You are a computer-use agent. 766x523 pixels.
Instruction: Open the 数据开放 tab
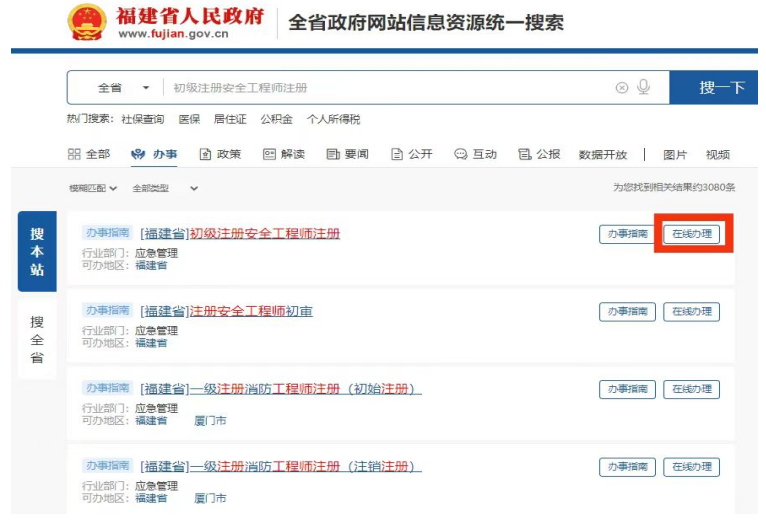coord(603,155)
